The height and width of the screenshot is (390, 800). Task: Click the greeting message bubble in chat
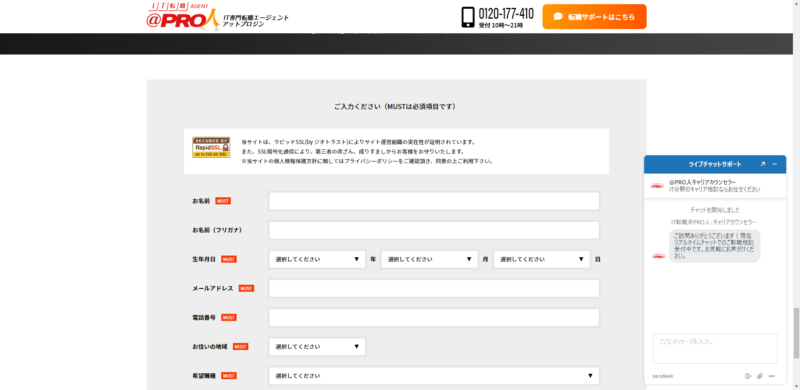click(x=714, y=246)
